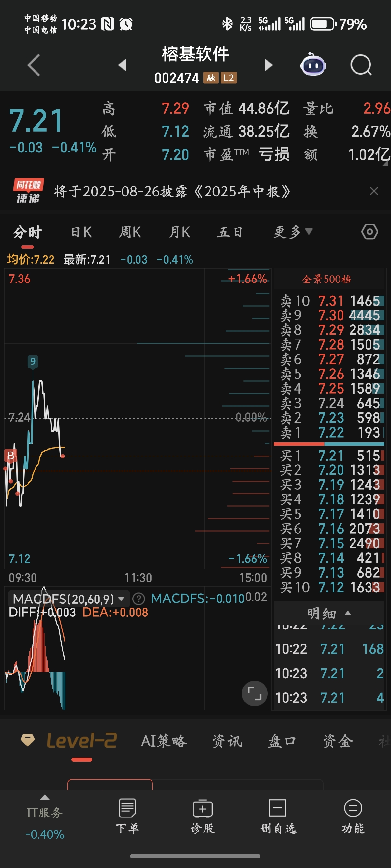Tap the buy/sell ratio bar under 卖1
This screenshot has height=868, width=391.
[x=329, y=444]
